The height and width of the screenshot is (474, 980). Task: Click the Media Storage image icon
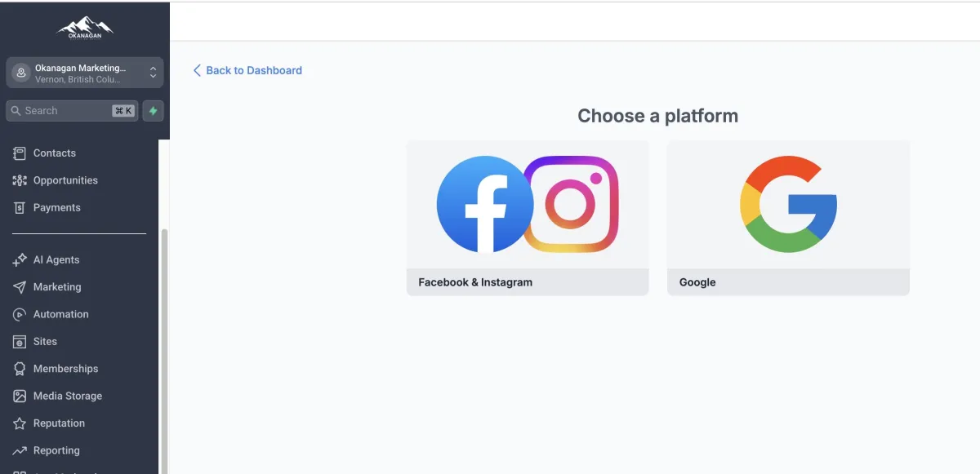tap(20, 396)
